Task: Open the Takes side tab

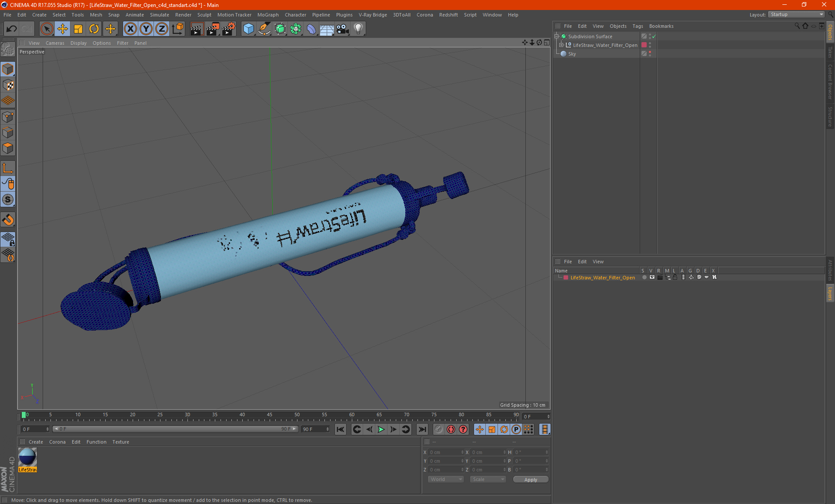Action: (x=830, y=52)
